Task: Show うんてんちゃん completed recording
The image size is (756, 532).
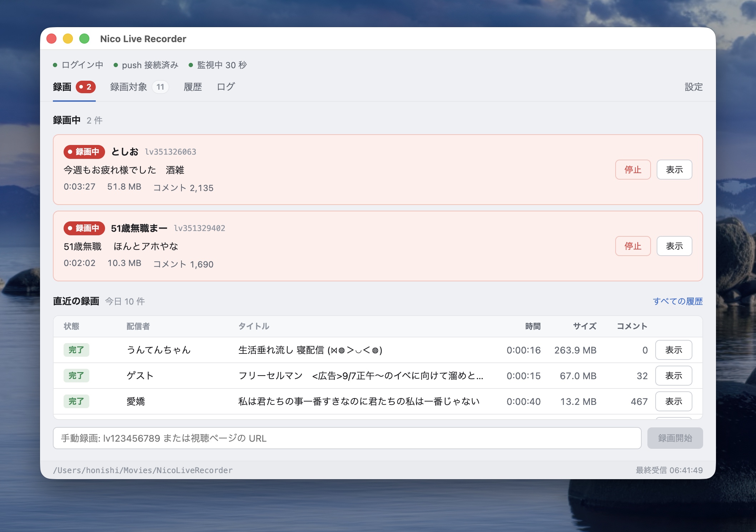Action: click(673, 350)
